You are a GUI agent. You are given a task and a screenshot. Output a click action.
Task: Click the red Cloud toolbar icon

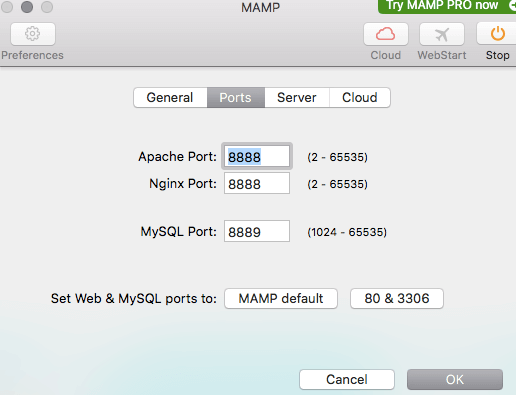coord(386,34)
